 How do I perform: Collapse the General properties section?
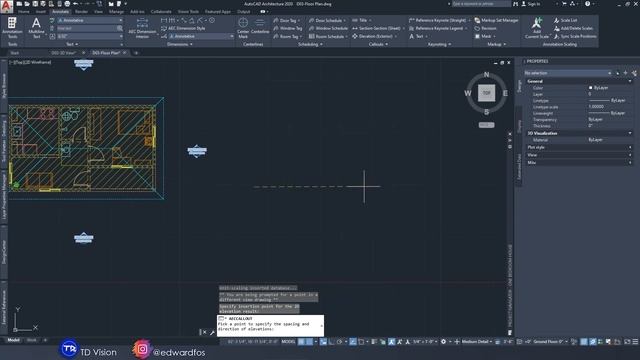(x=630, y=81)
